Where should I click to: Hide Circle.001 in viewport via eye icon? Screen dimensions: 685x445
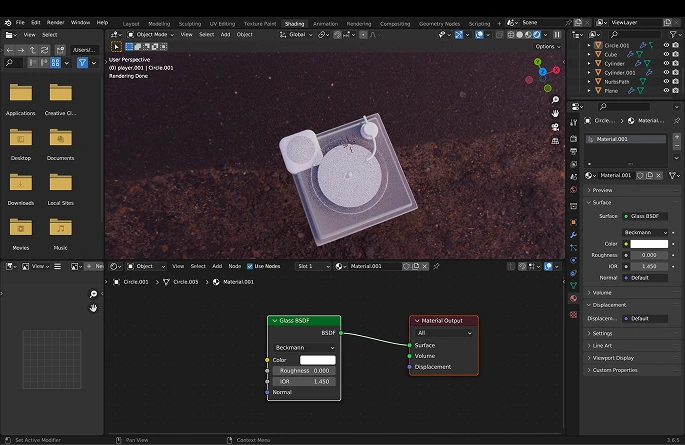pos(667,45)
